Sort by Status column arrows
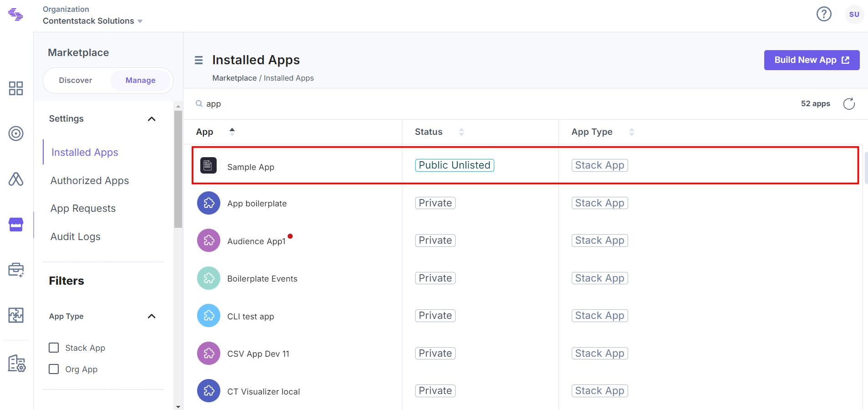The height and width of the screenshot is (410, 868). (x=462, y=132)
